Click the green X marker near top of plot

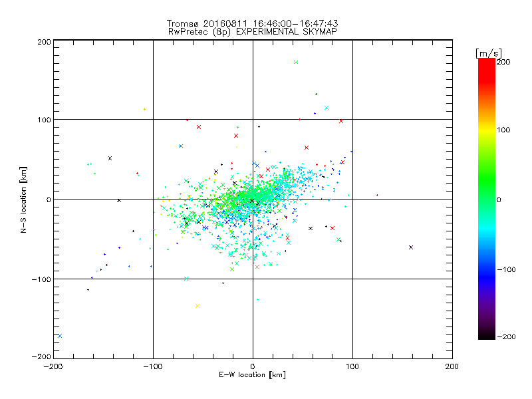tap(296, 62)
